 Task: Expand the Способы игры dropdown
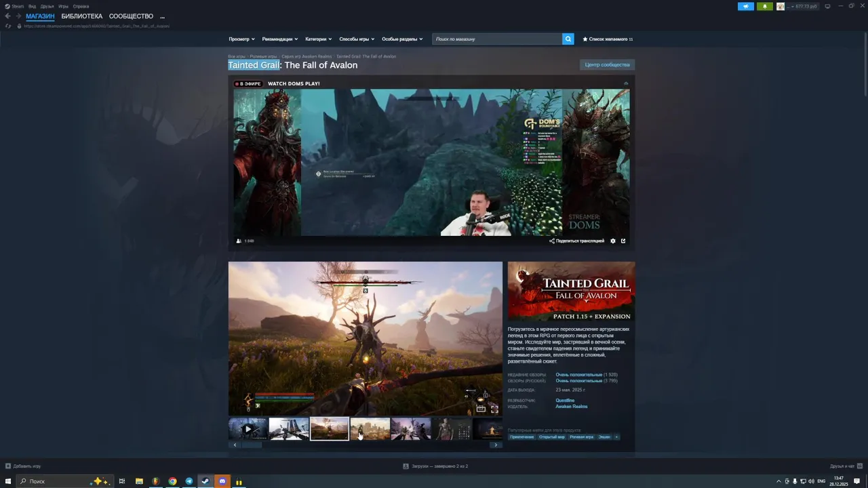[x=357, y=39]
